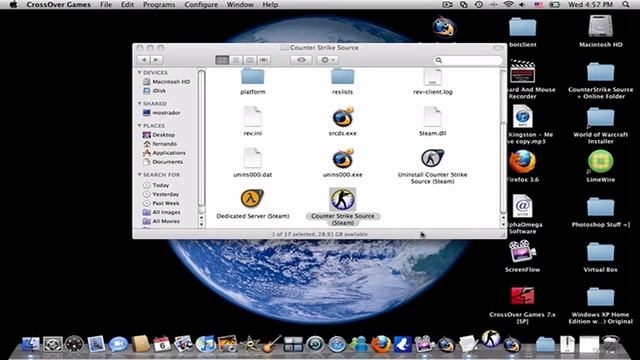Image resolution: width=640 pixels, height=360 pixels.
Task: Open Documents in the sidebar
Action: pyautogui.click(x=163, y=162)
